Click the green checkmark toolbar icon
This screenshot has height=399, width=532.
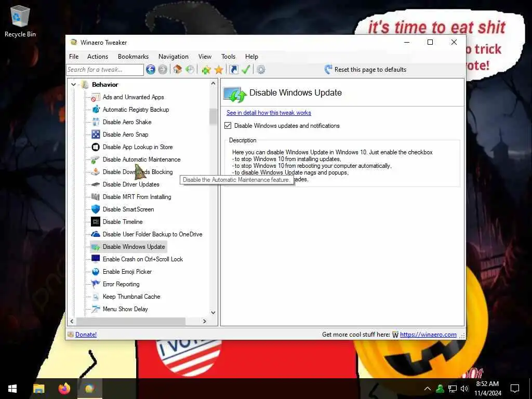point(246,70)
